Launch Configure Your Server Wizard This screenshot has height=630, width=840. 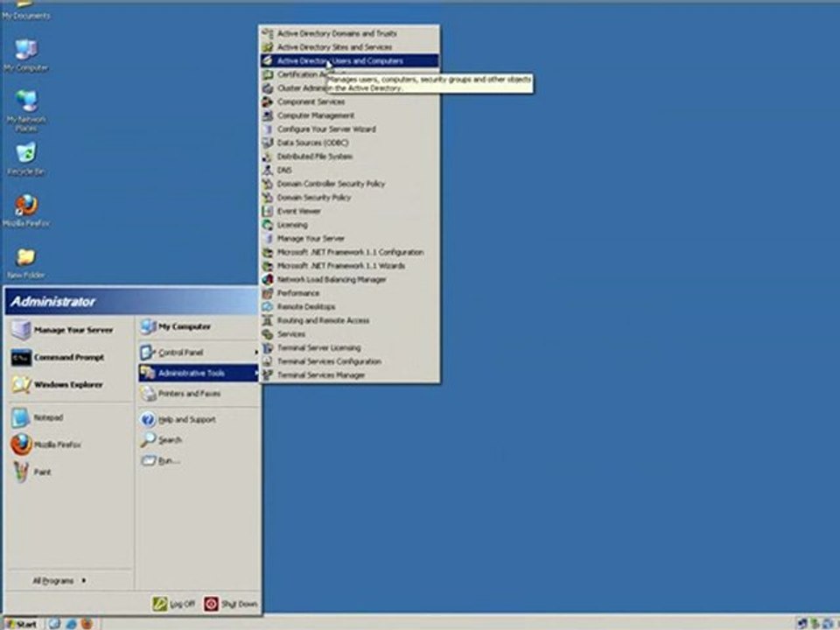click(x=349, y=129)
